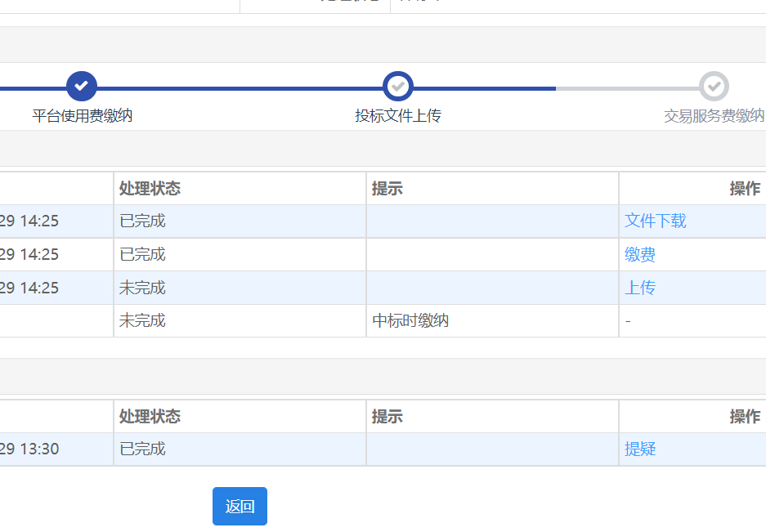The width and height of the screenshot is (766, 532).
Task: Click the 缴费 link to pay
Action: (640, 255)
